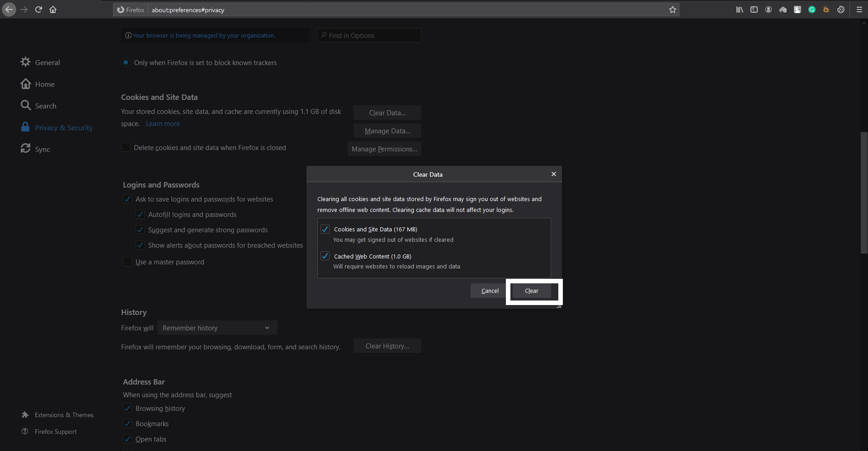This screenshot has height=451, width=868.
Task: Select the blocked trackers radio button
Action: click(126, 63)
